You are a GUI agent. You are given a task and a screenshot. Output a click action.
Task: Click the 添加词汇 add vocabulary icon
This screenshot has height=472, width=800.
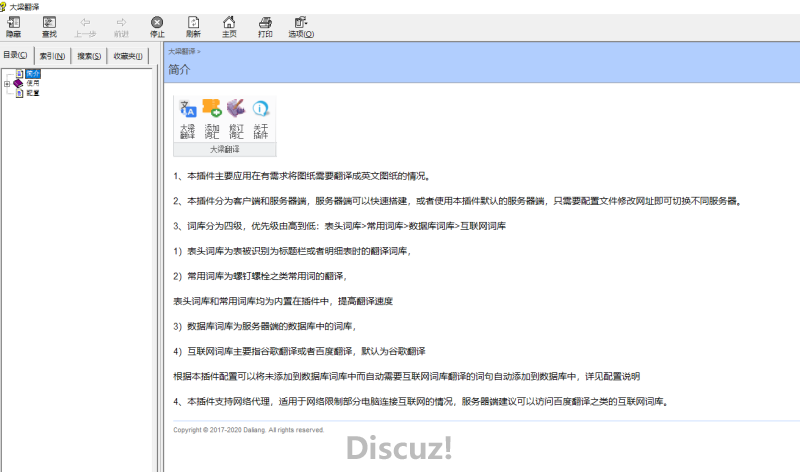211,119
